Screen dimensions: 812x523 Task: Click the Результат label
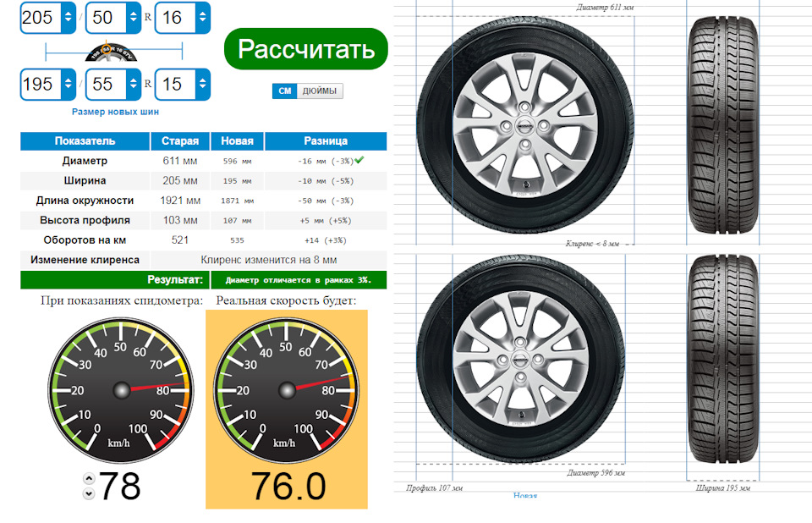(x=175, y=280)
